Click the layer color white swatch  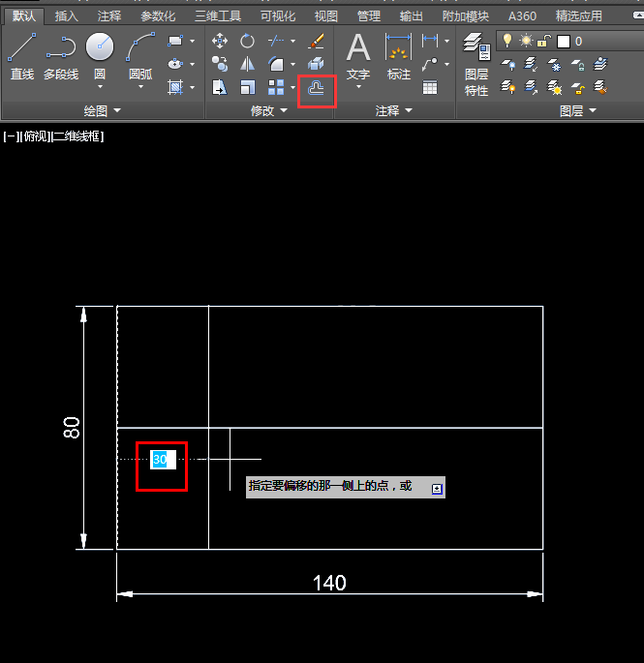point(564,42)
